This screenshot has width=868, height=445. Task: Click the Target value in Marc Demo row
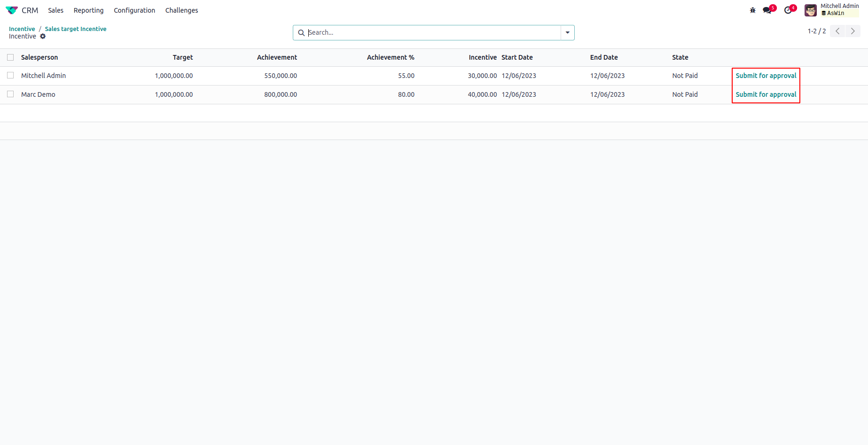[x=174, y=94]
